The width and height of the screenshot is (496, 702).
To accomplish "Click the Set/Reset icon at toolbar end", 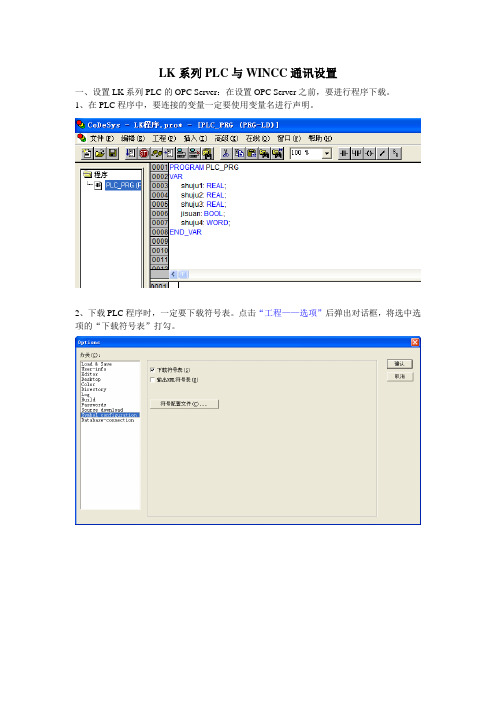I will (x=395, y=154).
